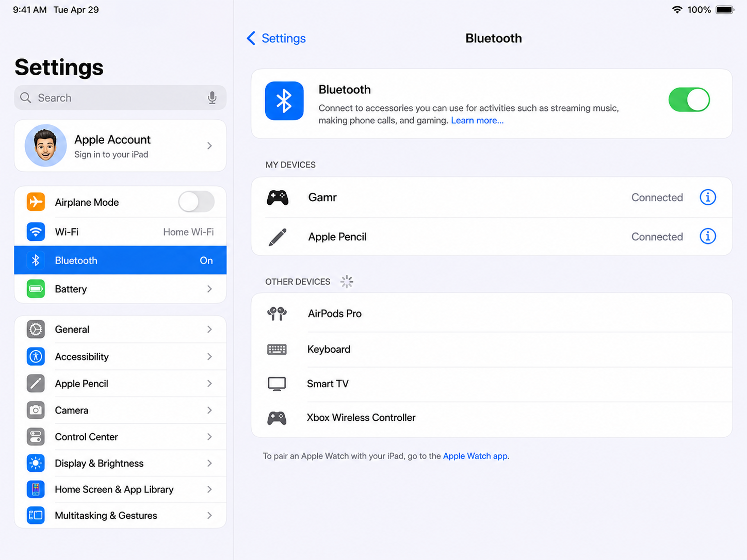747x560 pixels.
Task: Open Apple Pencil settings chevron in sidebar
Action: [x=209, y=383]
